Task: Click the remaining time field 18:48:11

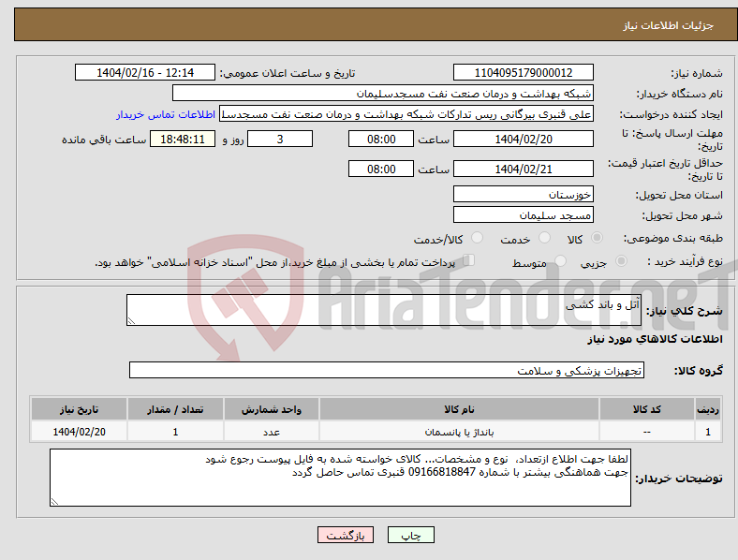Action: click(x=183, y=139)
